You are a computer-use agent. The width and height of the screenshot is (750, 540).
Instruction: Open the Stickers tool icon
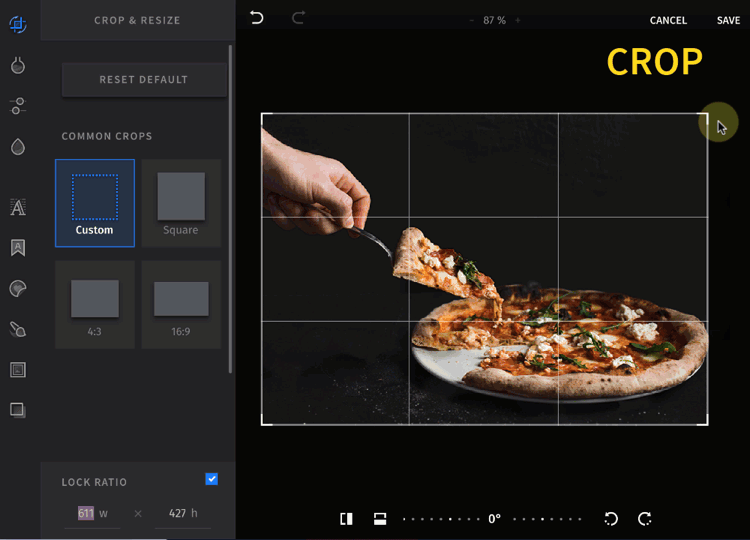point(18,288)
